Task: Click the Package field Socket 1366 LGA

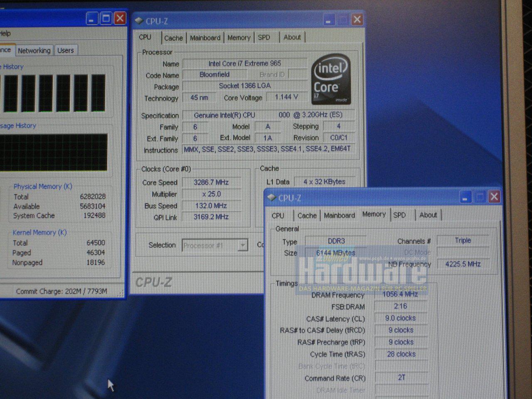Action: [x=245, y=86]
